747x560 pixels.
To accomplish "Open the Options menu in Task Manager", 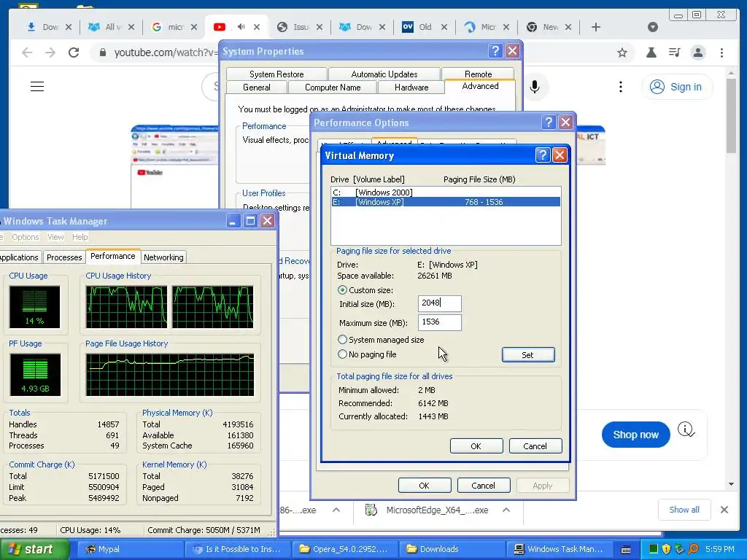I will click(26, 237).
